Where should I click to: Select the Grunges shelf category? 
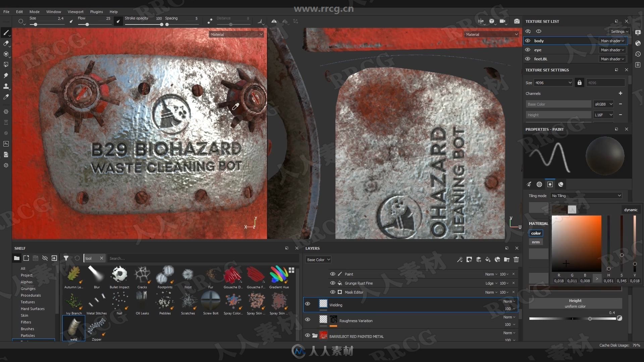pyautogui.click(x=28, y=288)
